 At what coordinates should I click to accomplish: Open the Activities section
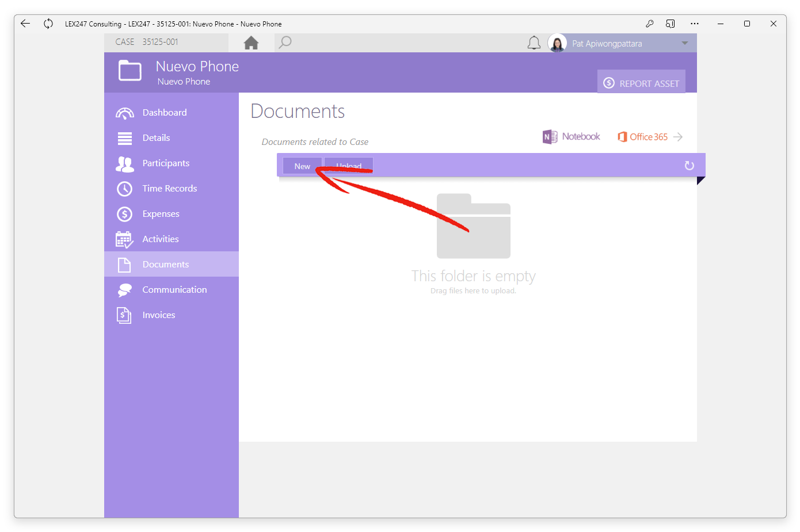(172, 239)
